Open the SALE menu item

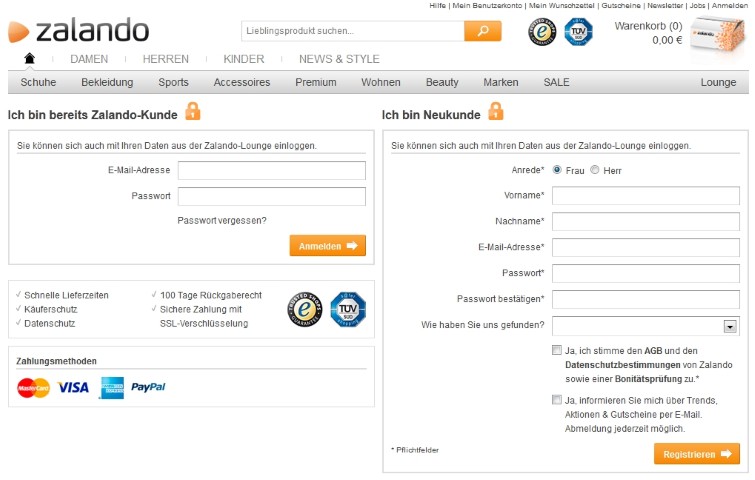coord(557,82)
